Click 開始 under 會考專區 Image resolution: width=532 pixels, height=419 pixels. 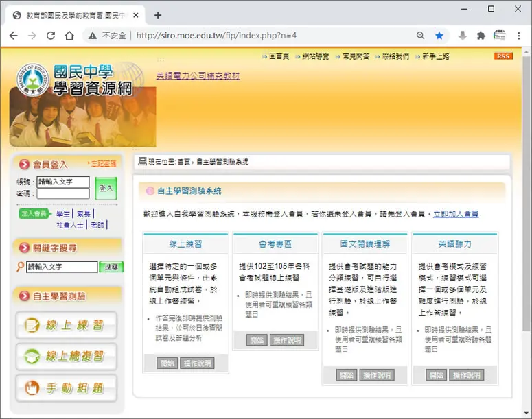257,340
